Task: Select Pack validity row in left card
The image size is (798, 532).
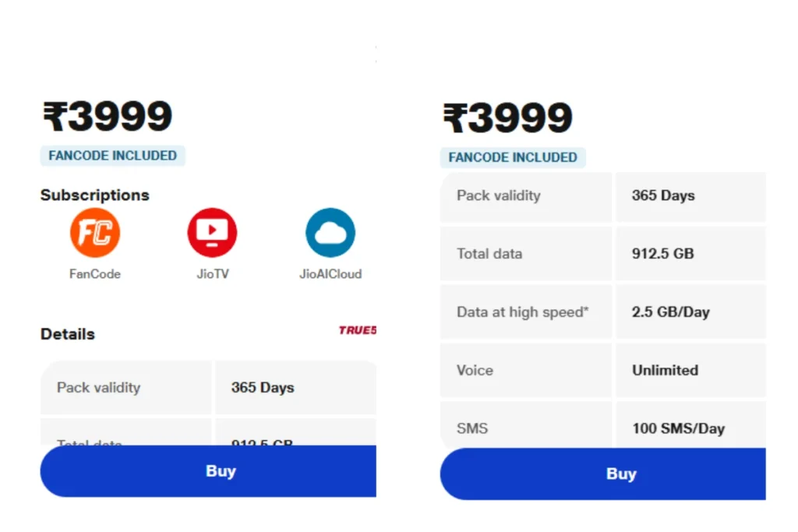Action: point(208,388)
